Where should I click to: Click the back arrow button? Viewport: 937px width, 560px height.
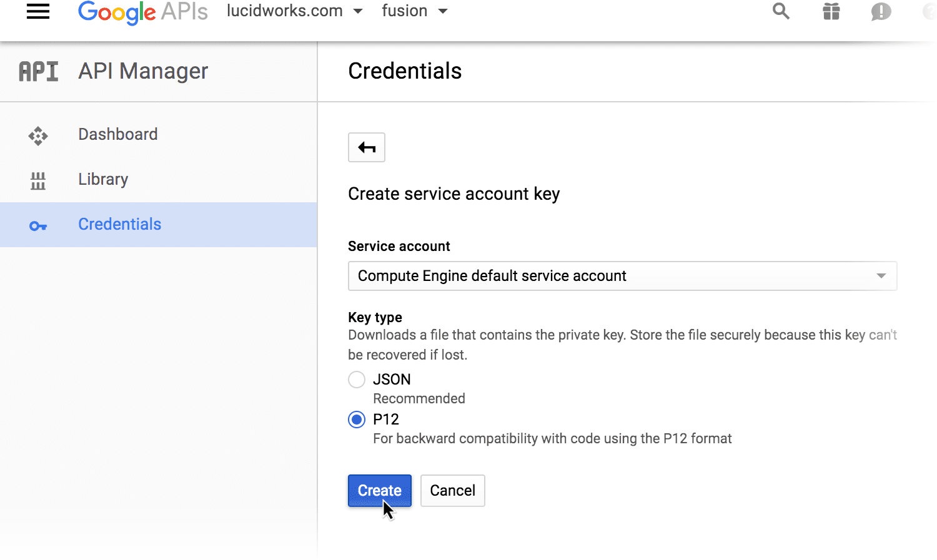pos(366,147)
